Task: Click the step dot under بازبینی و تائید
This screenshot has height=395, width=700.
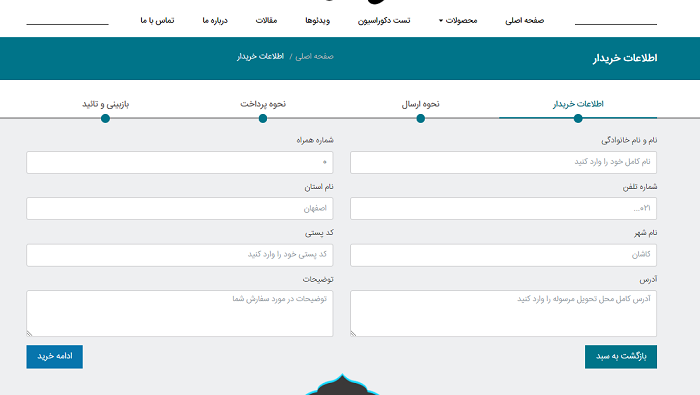Action: tap(105, 118)
